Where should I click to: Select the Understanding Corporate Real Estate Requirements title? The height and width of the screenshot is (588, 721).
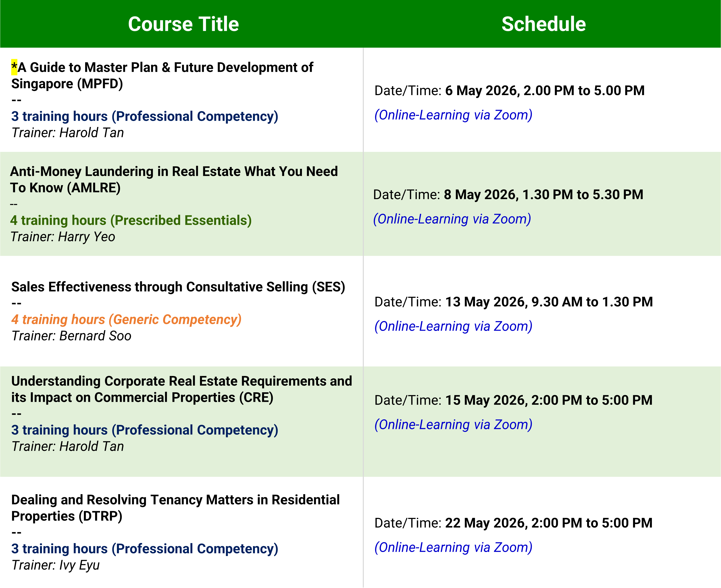pos(182,389)
